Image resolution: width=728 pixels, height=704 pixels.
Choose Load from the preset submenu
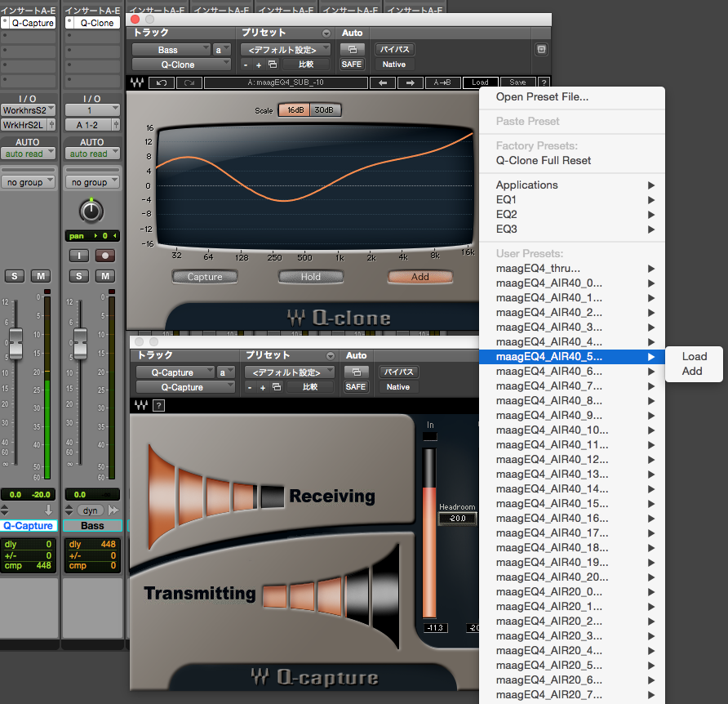coord(694,356)
